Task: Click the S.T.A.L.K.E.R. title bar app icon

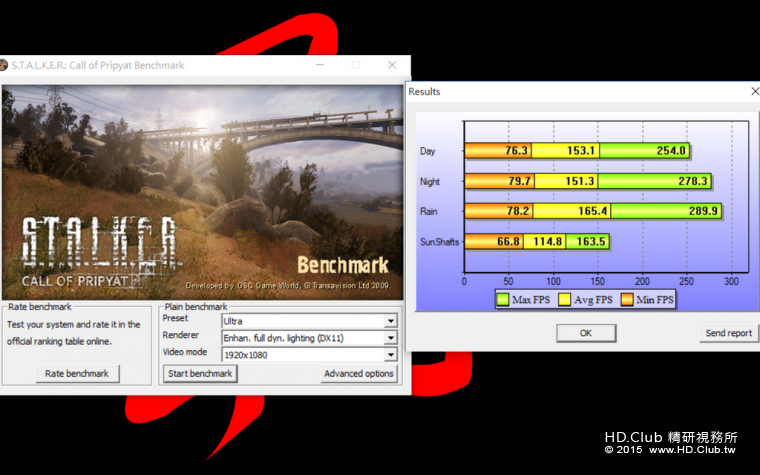Action: click(4, 65)
